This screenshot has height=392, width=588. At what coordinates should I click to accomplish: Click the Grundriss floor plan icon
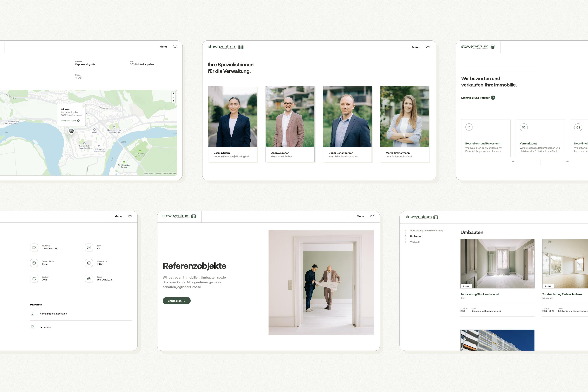(x=32, y=327)
